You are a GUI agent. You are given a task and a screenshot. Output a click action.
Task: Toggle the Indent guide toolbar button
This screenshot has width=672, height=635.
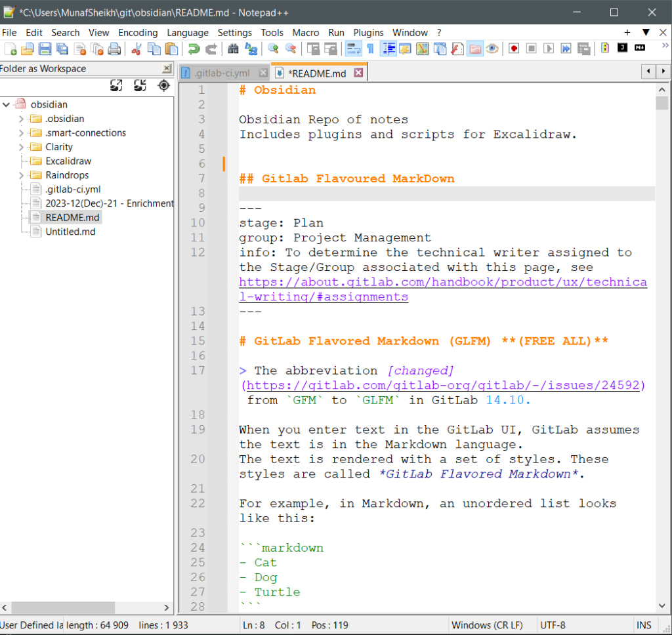pyautogui.click(x=388, y=49)
